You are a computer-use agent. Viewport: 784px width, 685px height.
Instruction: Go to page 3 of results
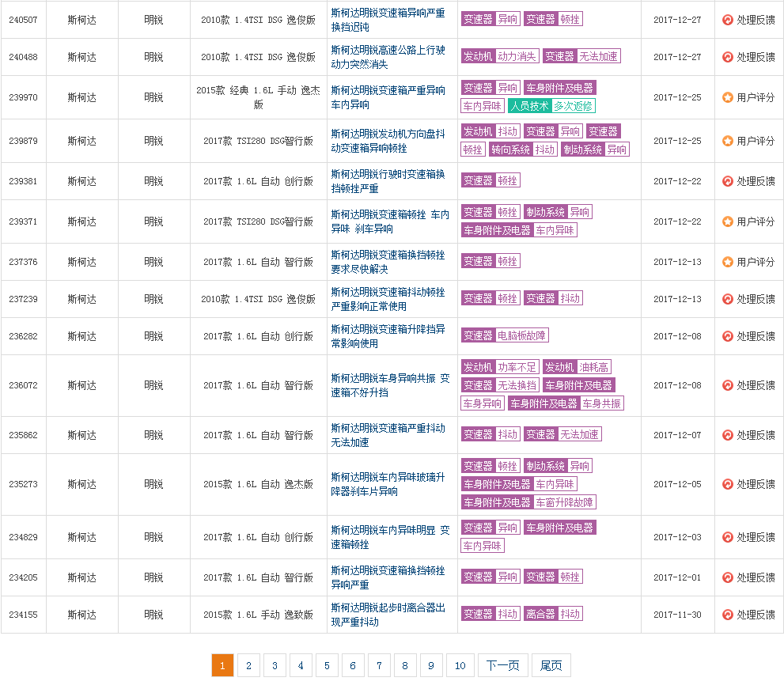pos(275,665)
